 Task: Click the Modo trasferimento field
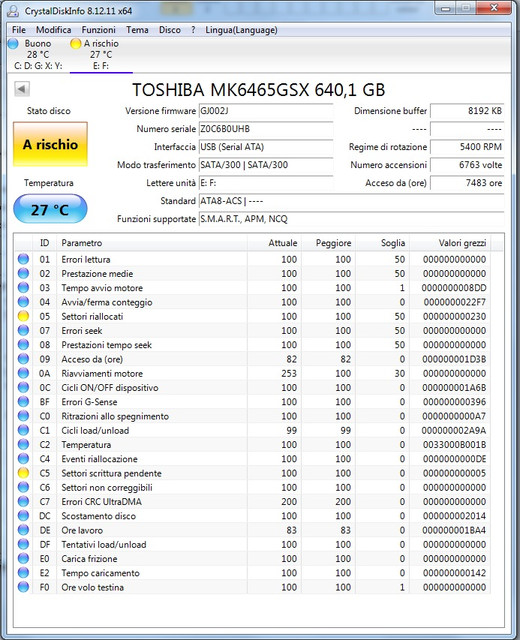point(266,165)
